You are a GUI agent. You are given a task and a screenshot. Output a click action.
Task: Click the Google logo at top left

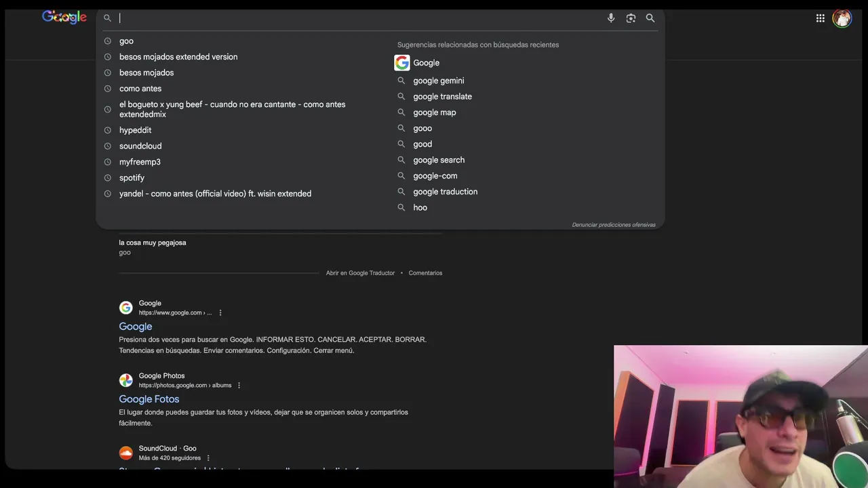coord(64,17)
